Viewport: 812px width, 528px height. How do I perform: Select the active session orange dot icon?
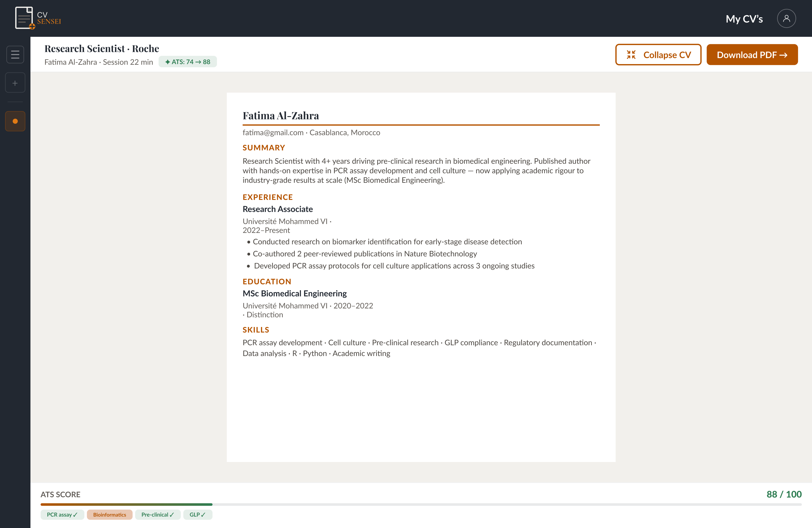tap(15, 121)
